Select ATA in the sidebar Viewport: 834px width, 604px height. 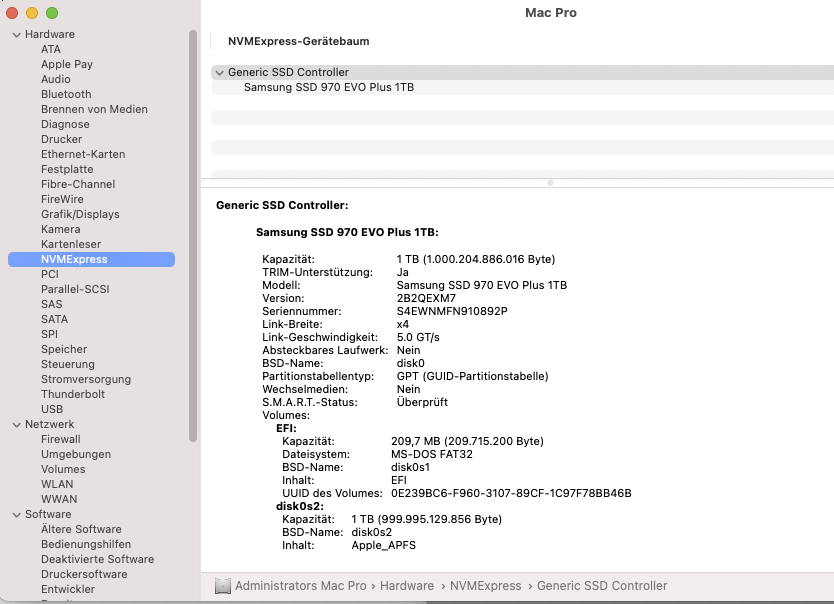coord(51,49)
